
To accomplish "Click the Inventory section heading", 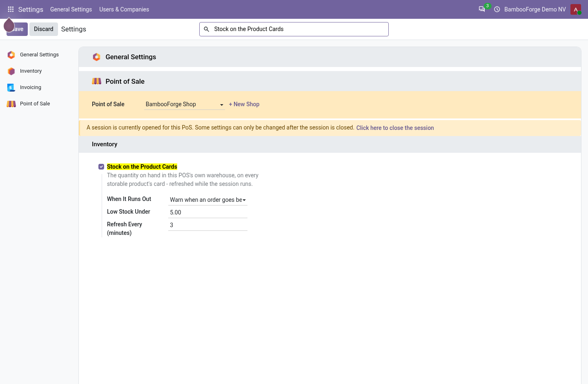I will point(105,144).
